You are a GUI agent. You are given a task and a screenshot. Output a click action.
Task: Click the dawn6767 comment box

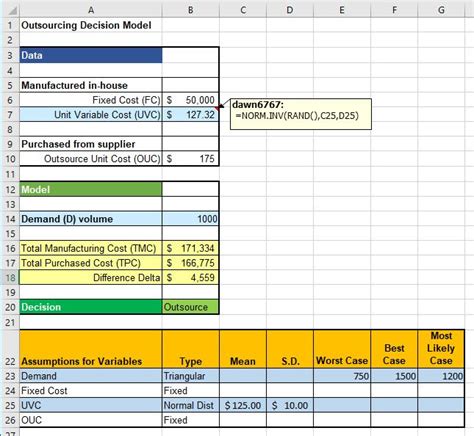[301, 114]
